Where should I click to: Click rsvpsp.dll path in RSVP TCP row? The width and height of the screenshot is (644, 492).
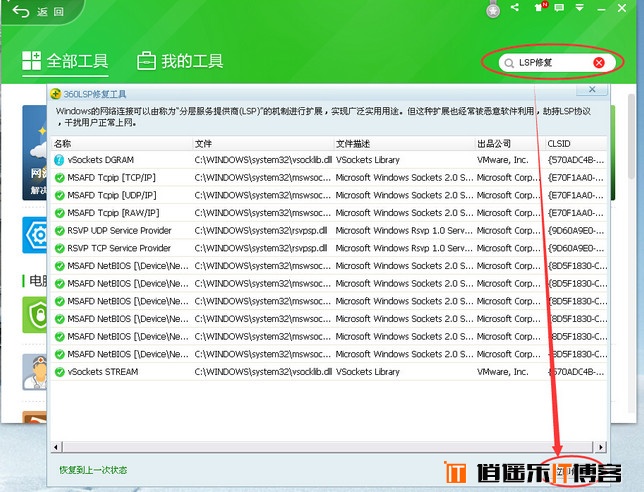tap(261, 248)
